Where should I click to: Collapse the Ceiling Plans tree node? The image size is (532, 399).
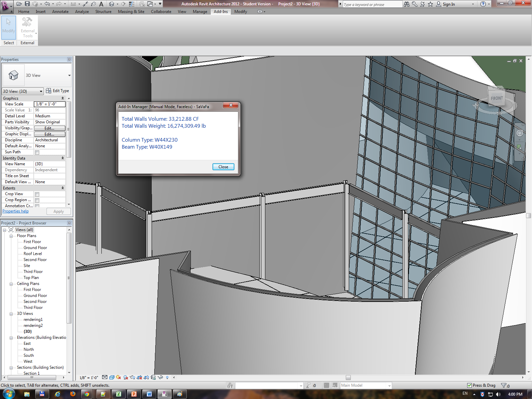click(x=11, y=284)
